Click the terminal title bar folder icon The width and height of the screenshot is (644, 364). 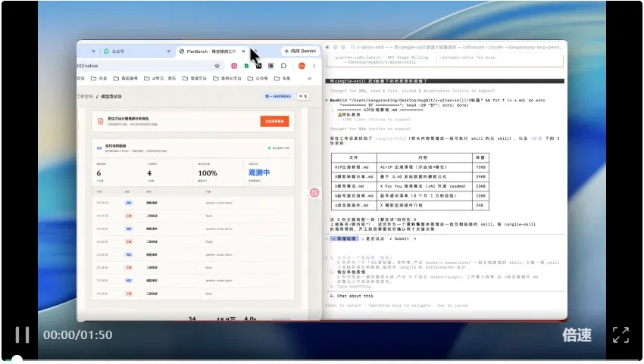point(352,47)
